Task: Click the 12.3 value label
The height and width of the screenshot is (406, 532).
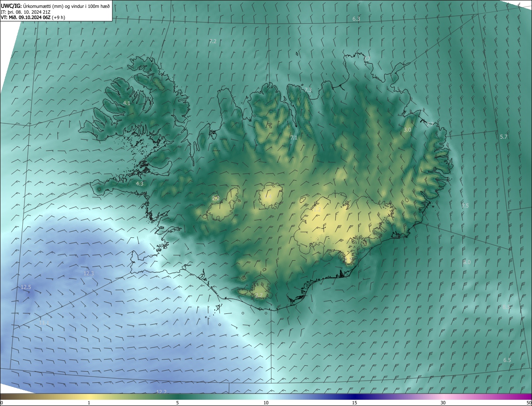Action: [x=89, y=274]
